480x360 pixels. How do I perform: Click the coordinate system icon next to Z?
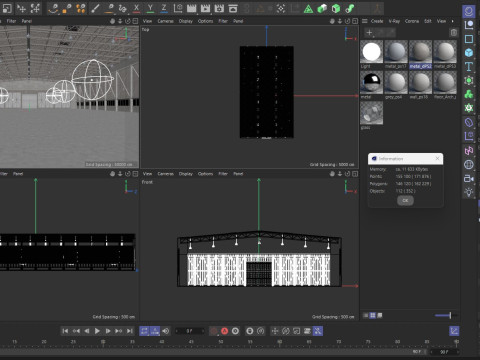pyautogui.click(x=178, y=8)
